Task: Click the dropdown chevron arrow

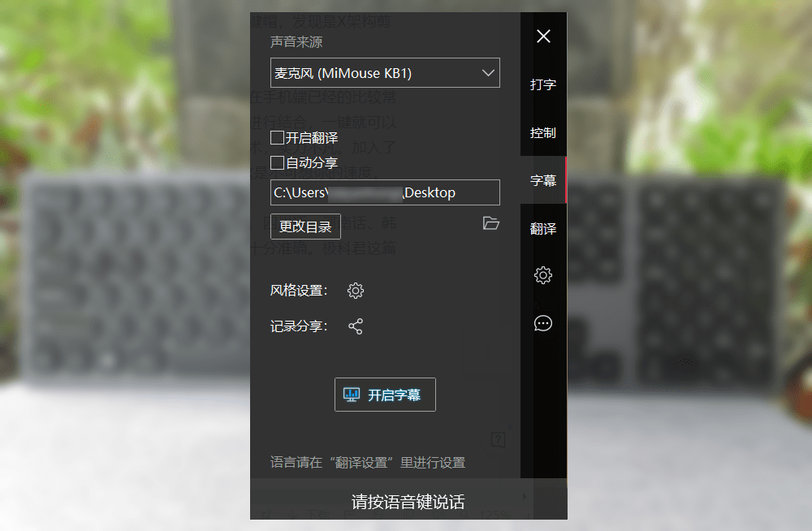Action: tap(488, 73)
